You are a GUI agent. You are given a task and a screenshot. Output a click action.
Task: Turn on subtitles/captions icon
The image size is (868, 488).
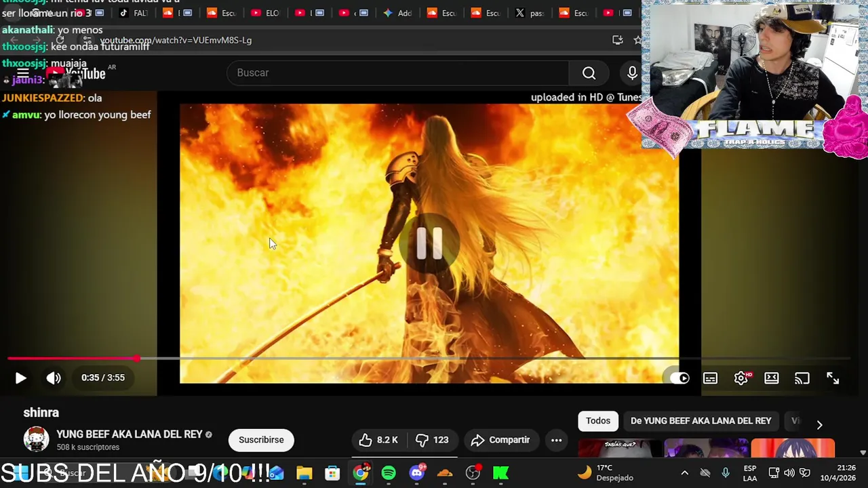[710, 378]
